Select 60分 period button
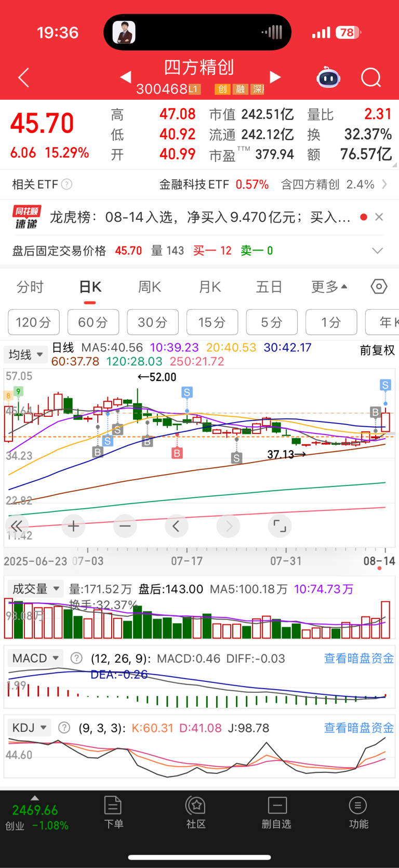The width and height of the screenshot is (399, 868). [x=93, y=322]
